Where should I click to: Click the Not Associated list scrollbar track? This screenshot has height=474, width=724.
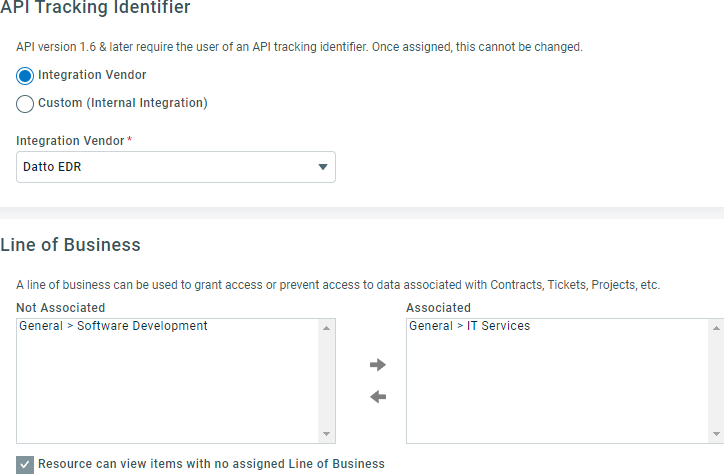point(326,381)
